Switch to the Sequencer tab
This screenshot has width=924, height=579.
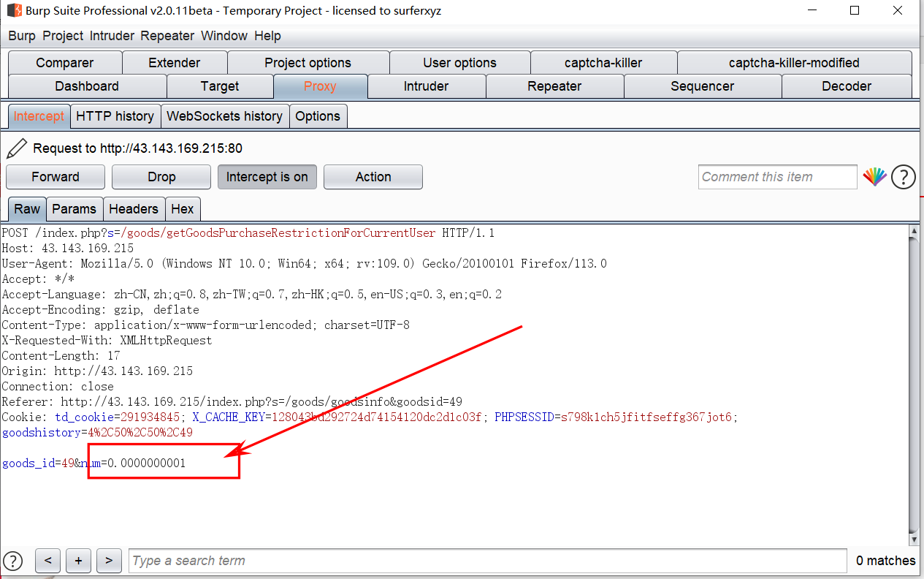[x=703, y=86]
